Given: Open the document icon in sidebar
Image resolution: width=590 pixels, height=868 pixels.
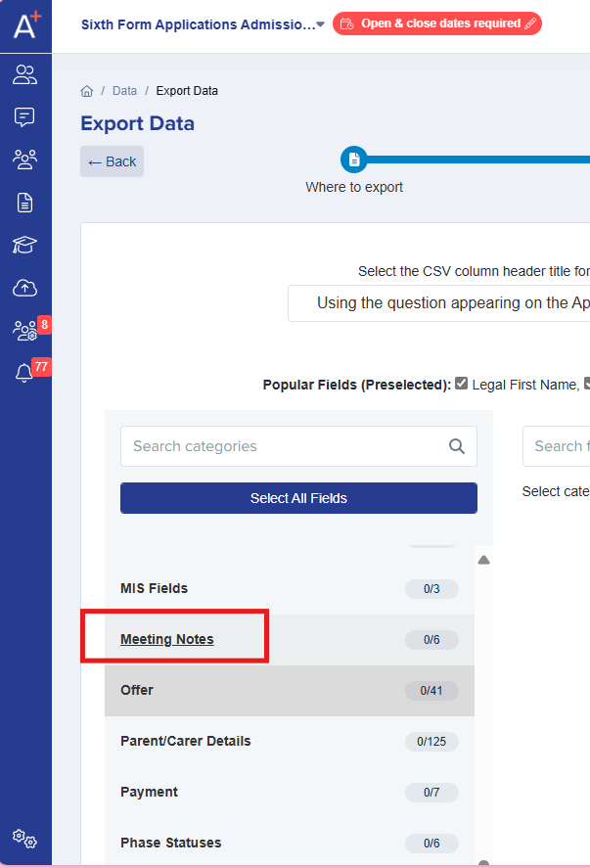Looking at the screenshot, I should pos(25,203).
